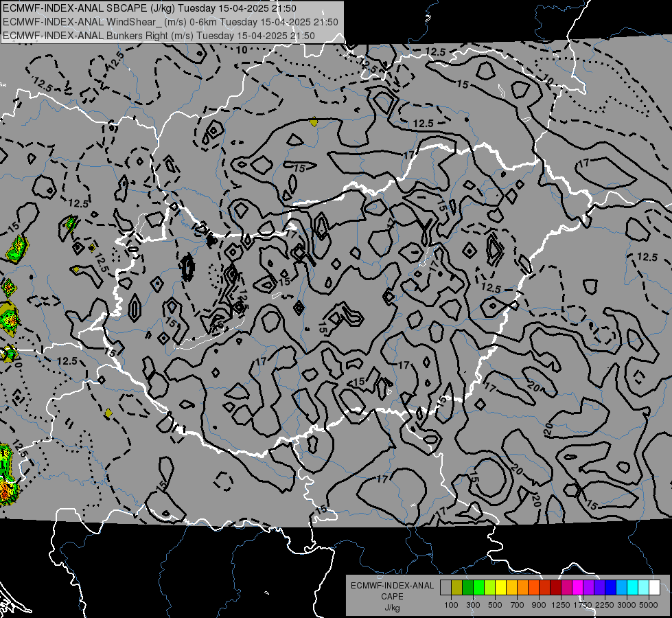This screenshot has height=618, width=672.
Task: Click the 500 legend tick value
Action: pyautogui.click(x=495, y=605)
